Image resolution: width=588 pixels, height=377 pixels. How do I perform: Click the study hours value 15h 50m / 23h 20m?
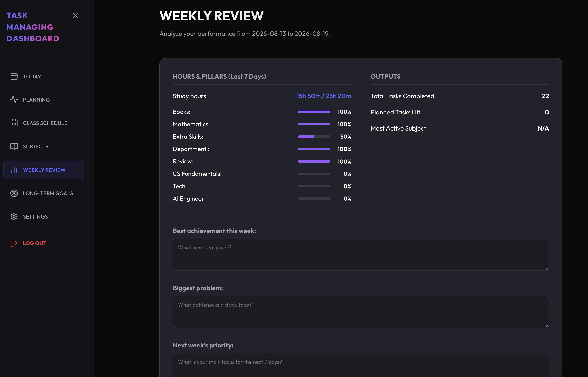pos(323,96)
